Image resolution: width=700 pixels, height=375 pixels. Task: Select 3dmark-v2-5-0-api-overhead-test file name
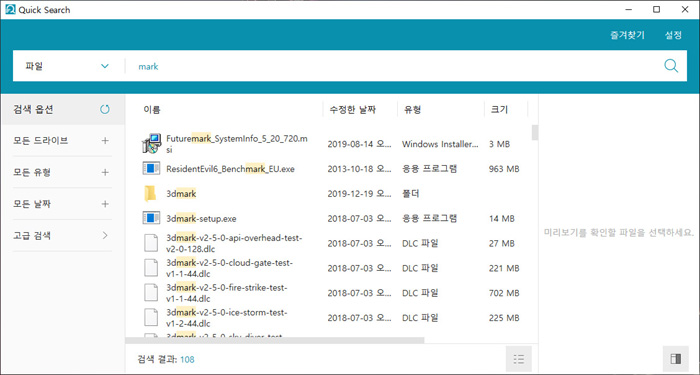coord(234,243)
